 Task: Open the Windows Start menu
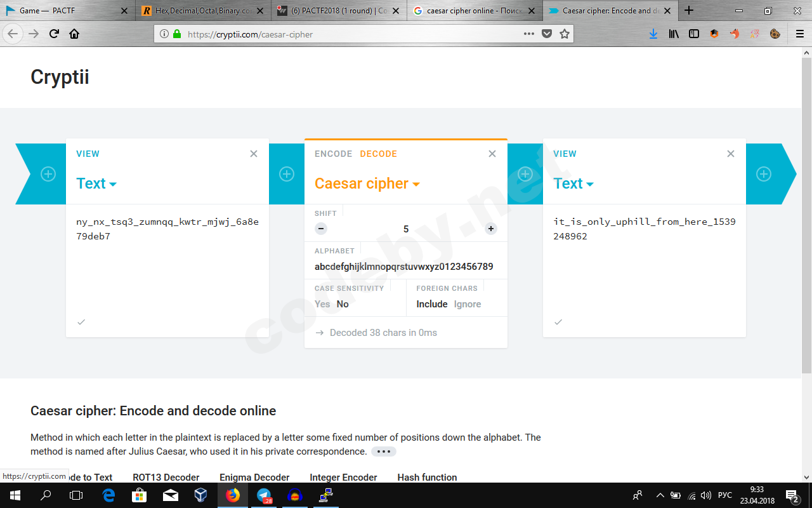pos(15,495)
